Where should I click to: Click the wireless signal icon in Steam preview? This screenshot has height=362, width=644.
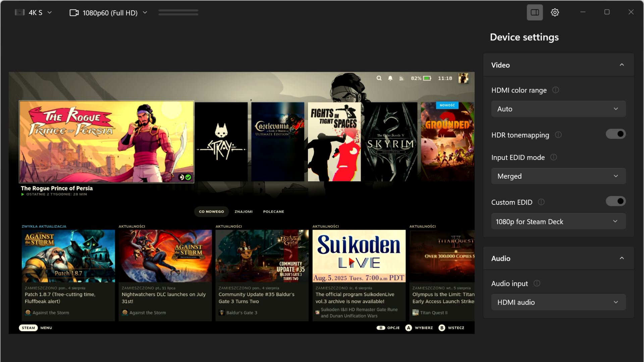[401, 78]
